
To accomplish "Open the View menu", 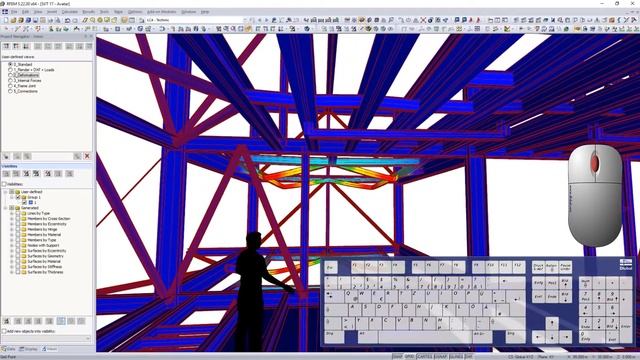I will (38, 12).
